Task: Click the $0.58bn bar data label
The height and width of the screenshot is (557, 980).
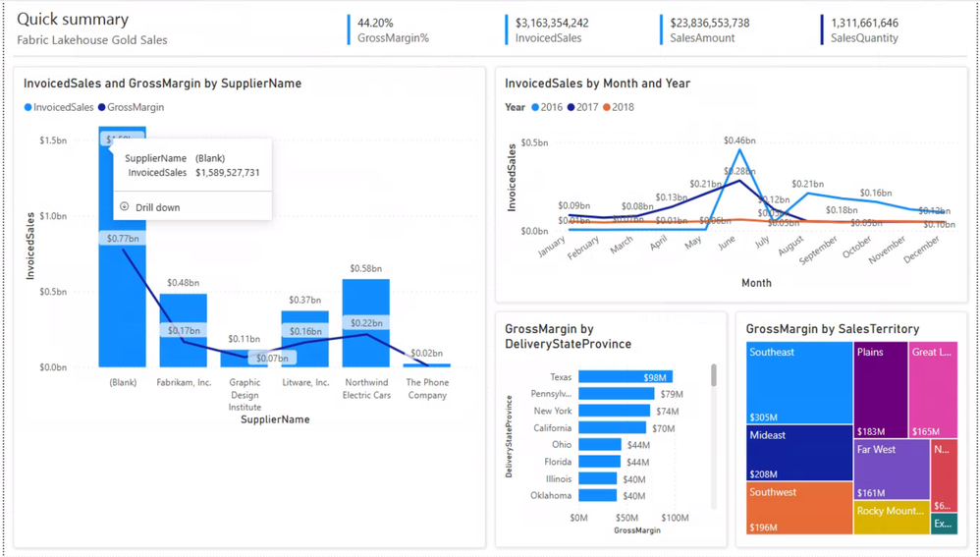Action: [x=365, y=268]
